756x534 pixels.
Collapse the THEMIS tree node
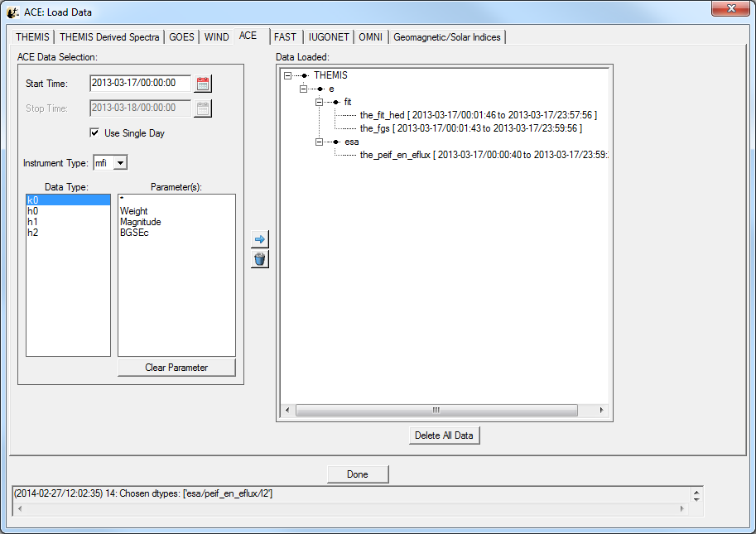(287, 75)
